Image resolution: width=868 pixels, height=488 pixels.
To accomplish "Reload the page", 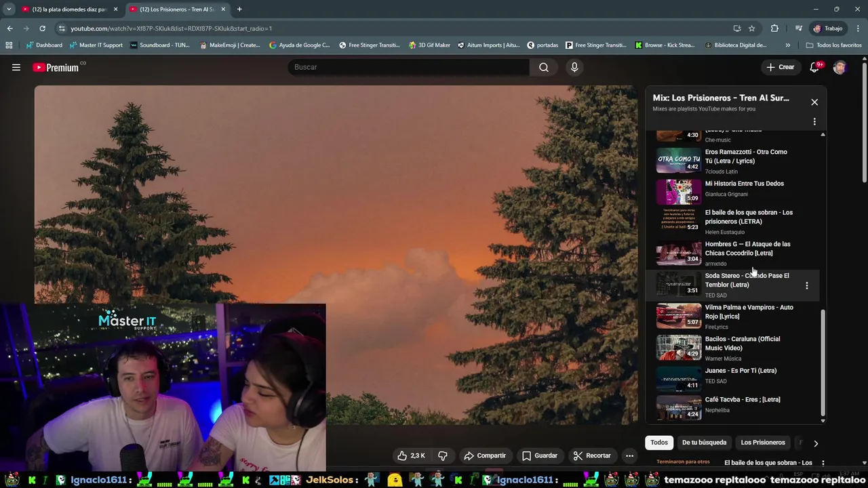I will [x=42, y=28].
